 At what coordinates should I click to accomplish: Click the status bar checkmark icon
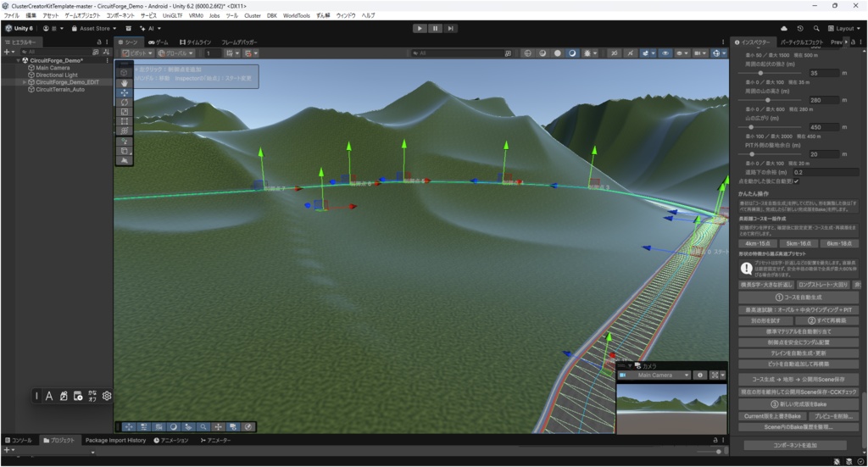pyautogui.click(x=860, y=461)
